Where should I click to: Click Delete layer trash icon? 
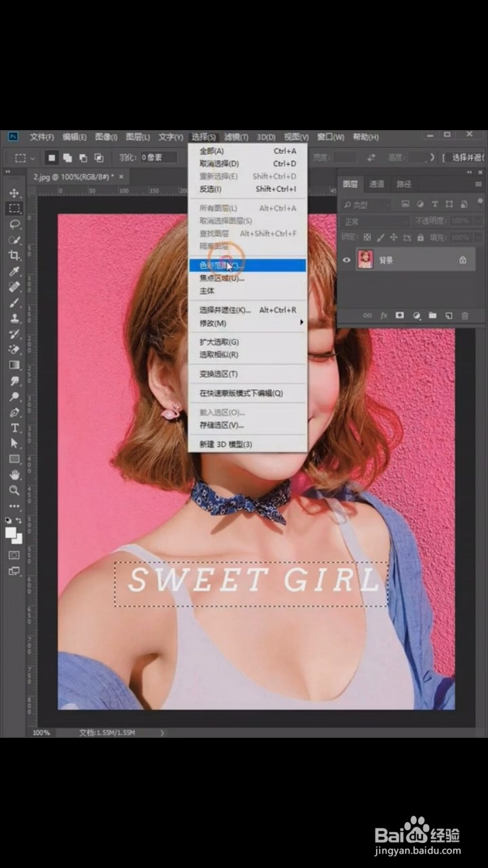(x=465, y=315)
